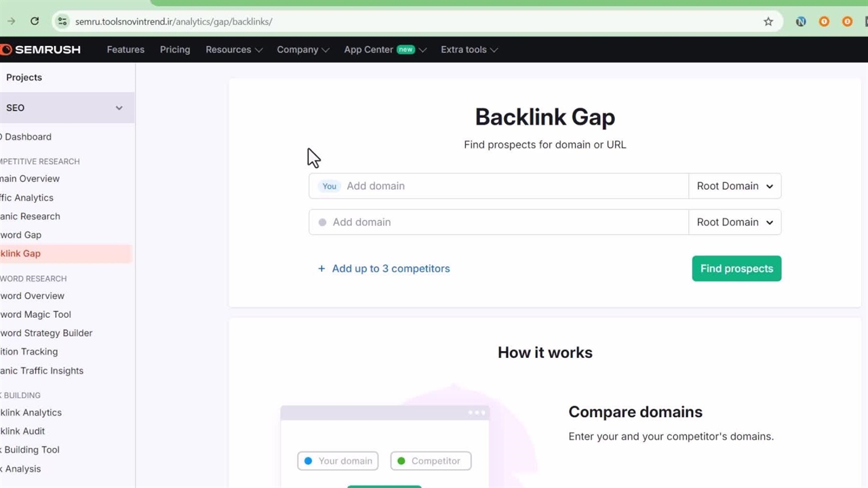Open Keyword Overview in the sidebar
Image resolution: width=868 pixels, height=488 pixels.
[32, 296]
